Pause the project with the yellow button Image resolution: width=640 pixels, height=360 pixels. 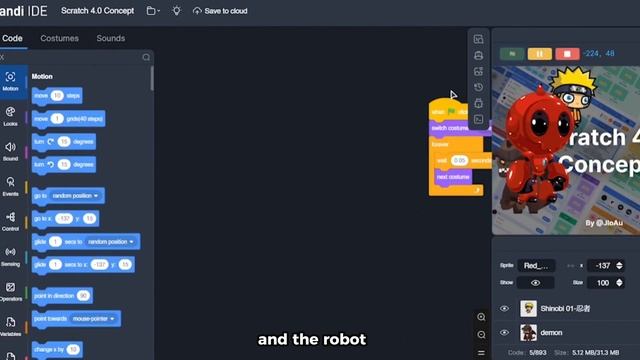540,53
